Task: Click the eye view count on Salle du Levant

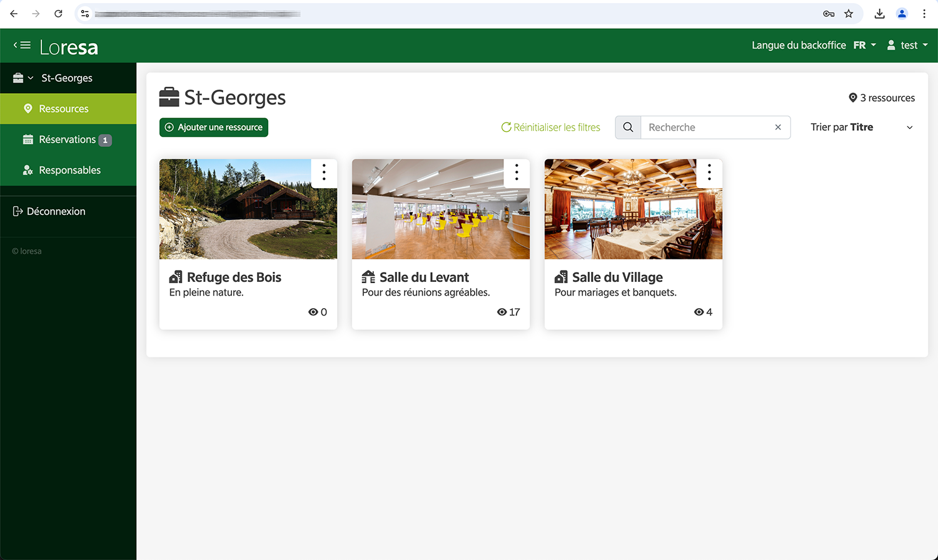Action: tap(508, 312)
